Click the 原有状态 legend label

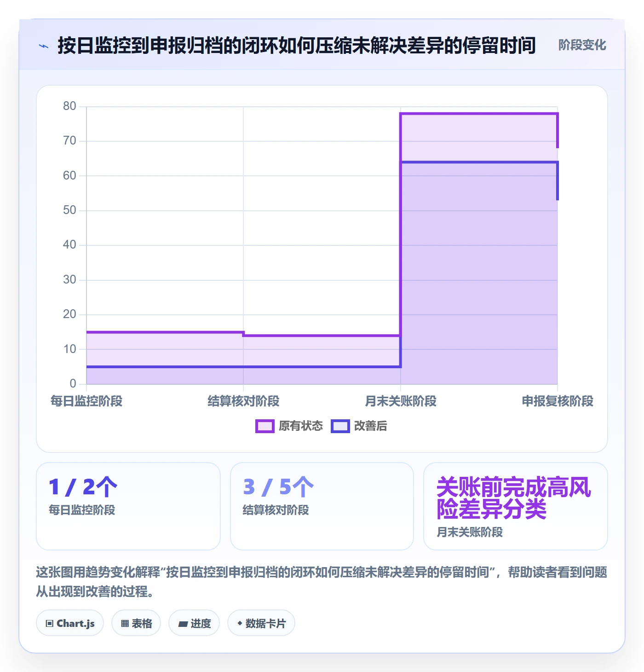click(301, 426)
